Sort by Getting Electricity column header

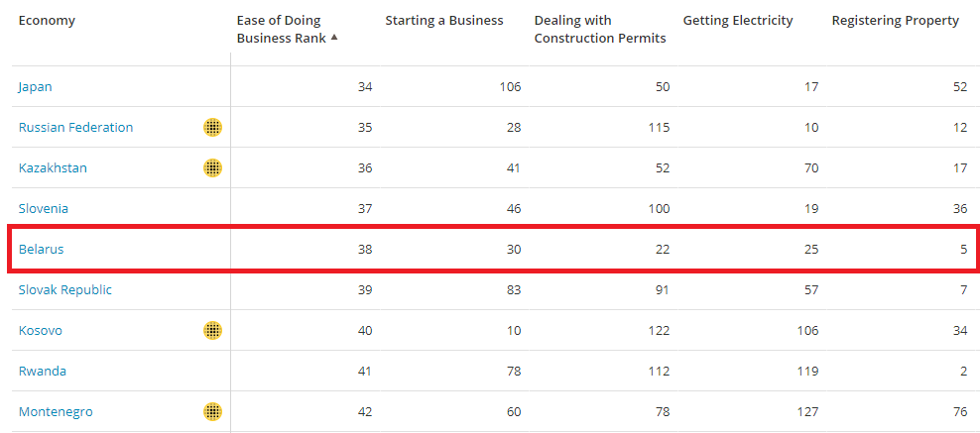tap(738, 21)
